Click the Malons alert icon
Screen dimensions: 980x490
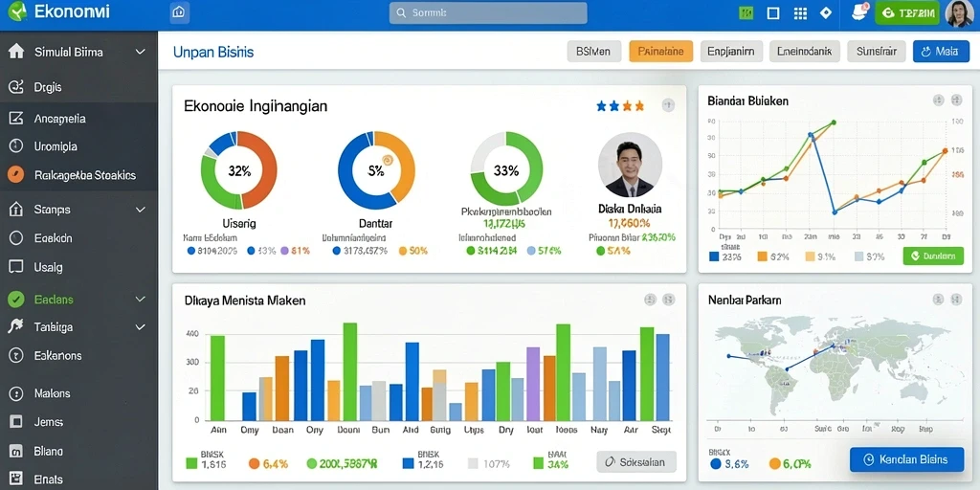(15, 393)
